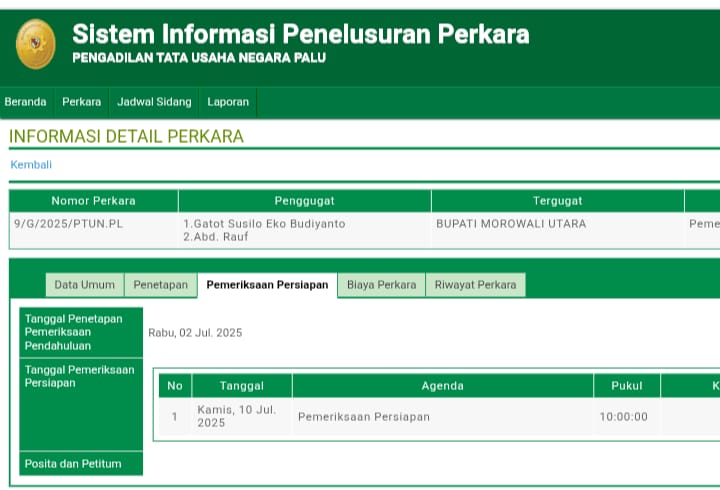Click the Pukul column header

(626, 386)
